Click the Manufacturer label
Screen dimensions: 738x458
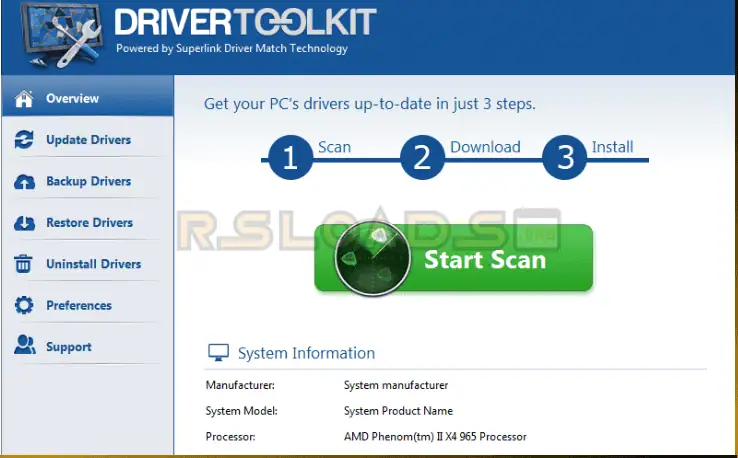[240, 385]
